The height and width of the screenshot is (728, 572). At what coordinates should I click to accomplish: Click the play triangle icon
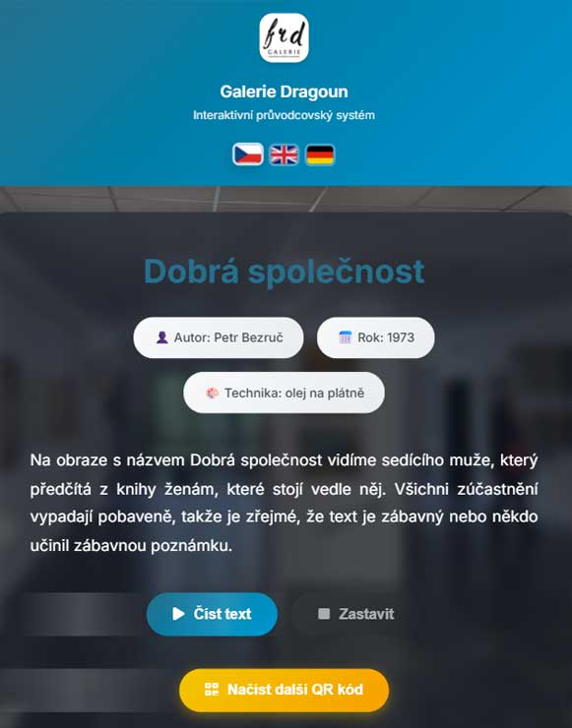tap(178, 614)
